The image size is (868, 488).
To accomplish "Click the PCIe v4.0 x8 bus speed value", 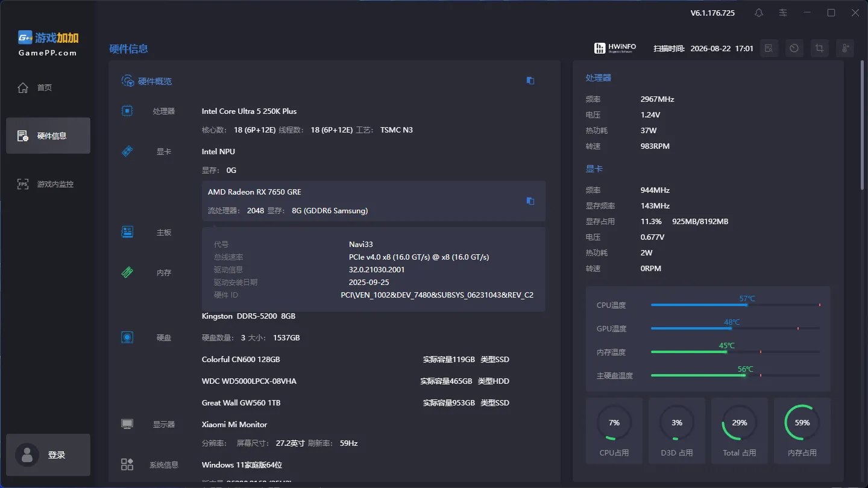I will point(419,257).
